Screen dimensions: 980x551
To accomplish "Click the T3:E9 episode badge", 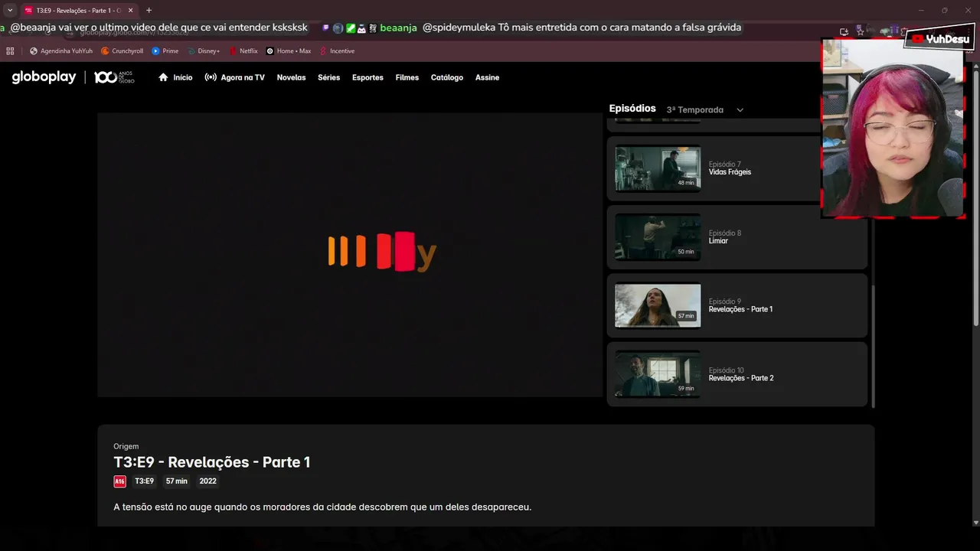I will [144, 481].
